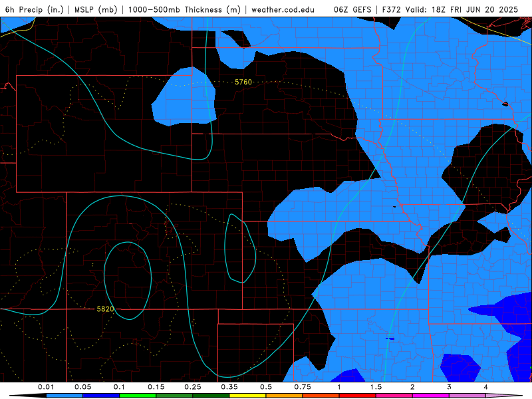Screen dimensions: 532x399
Task: Click the bright green 0.1–0.15 legend swatch
Action: click(138, 396)
